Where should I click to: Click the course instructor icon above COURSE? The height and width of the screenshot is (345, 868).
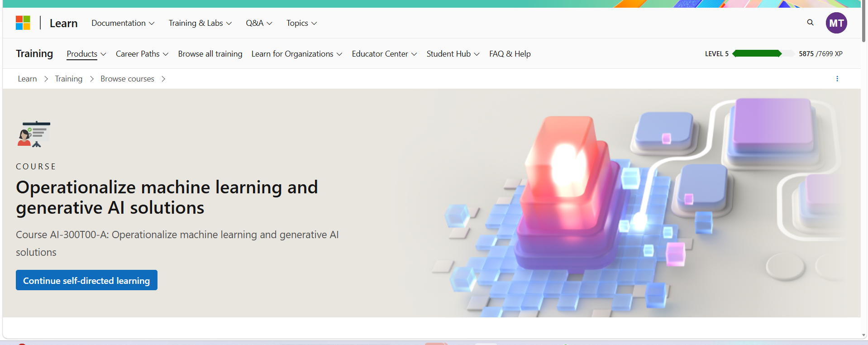coord(34,134)
